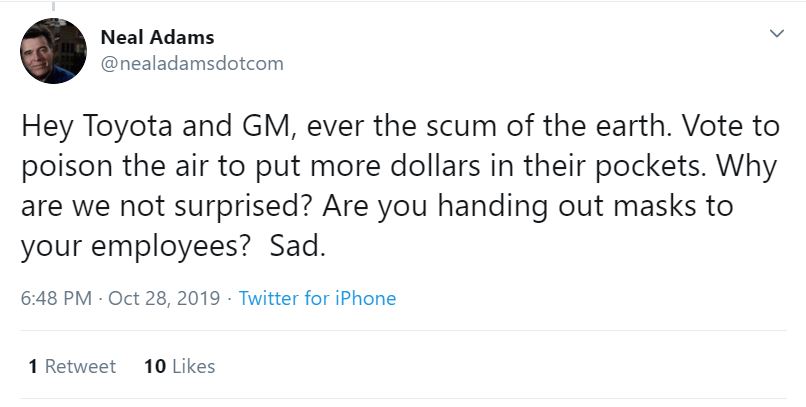Select the word Likes label

pos(193,366)
